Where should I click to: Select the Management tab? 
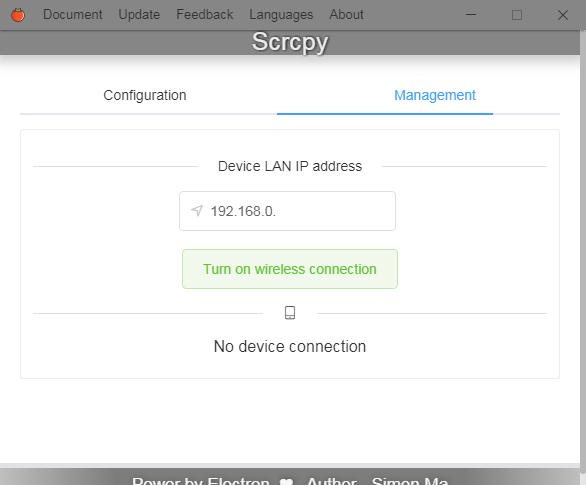click(x=435, y=95)
